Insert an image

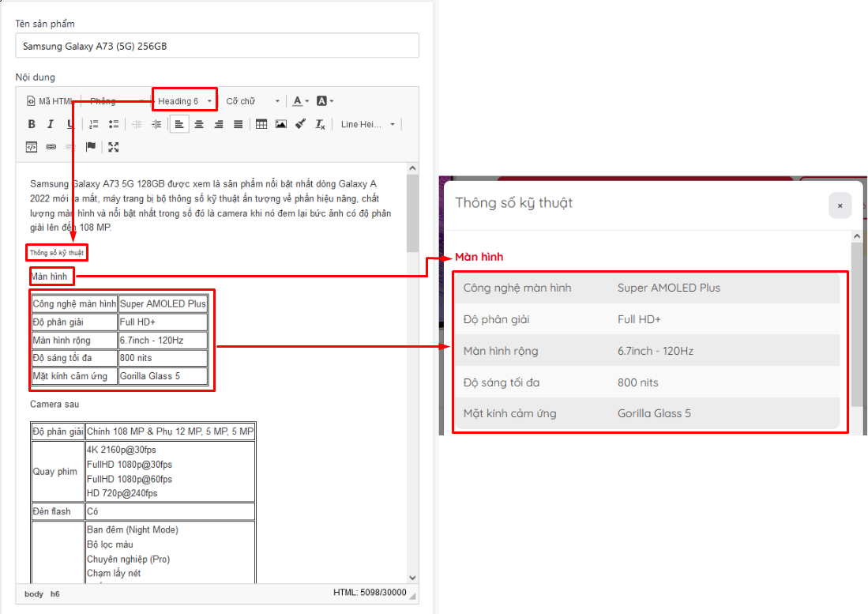click(x=281, y=124)
